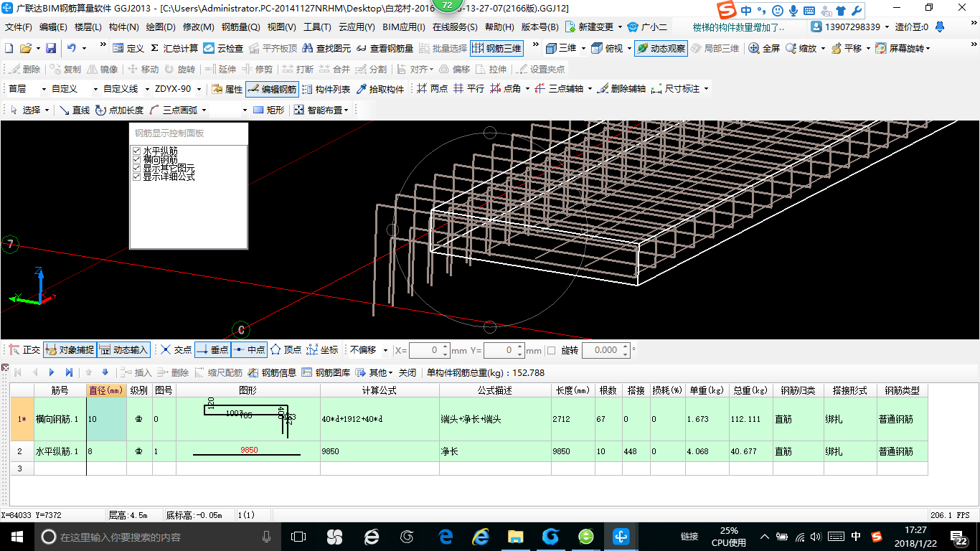
Task: Open 查看钢筋量 rebar quantity view
Action: click(385, 48)
